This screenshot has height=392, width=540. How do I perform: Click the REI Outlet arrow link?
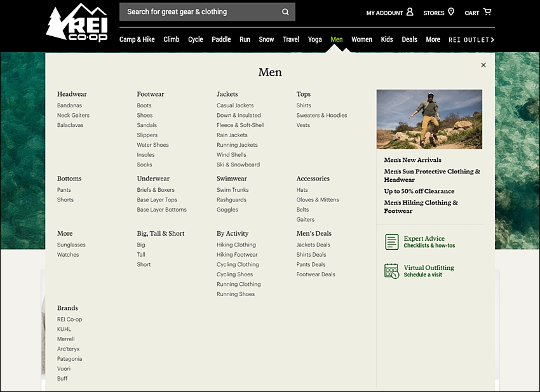471,39
